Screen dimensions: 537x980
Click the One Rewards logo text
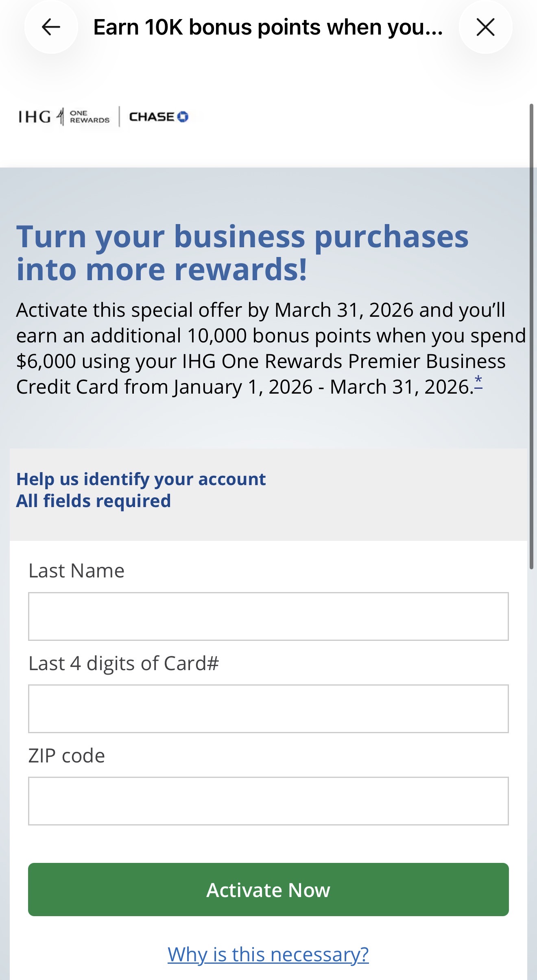tap(89, 117)
